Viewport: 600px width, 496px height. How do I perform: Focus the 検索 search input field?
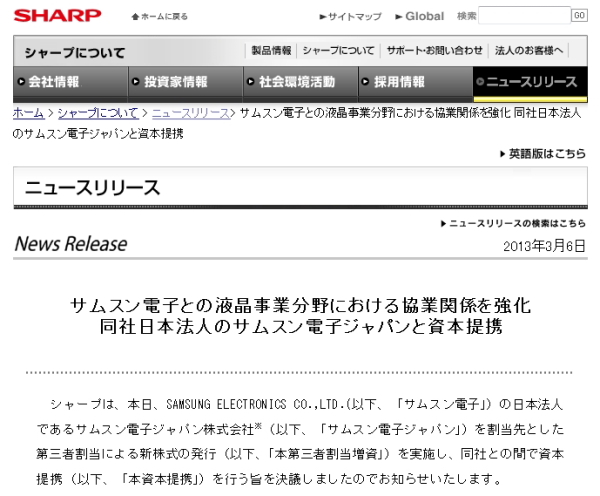tap(524, 15)
